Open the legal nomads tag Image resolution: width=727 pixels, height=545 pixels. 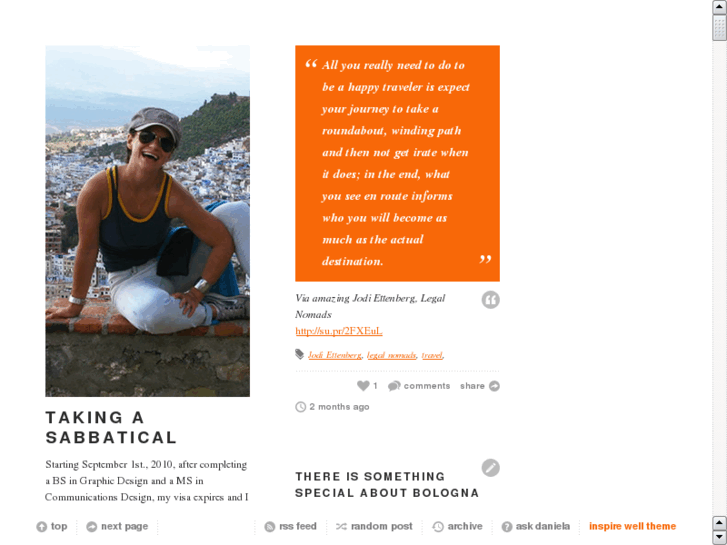391,355
